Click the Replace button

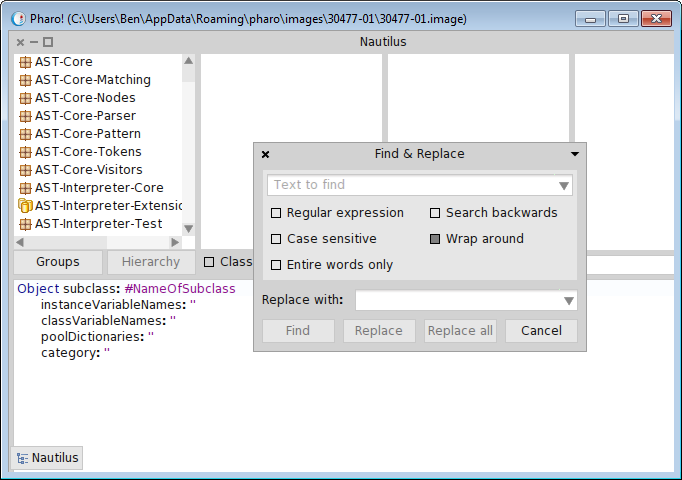(379, 331)
